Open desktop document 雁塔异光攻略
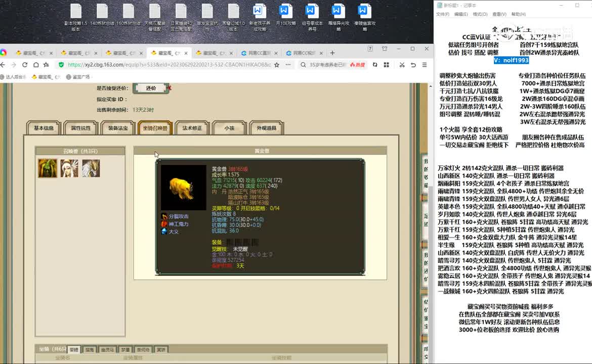Image resolution: width=592 pixels, height=364 pixels. (x=339, y=17)
